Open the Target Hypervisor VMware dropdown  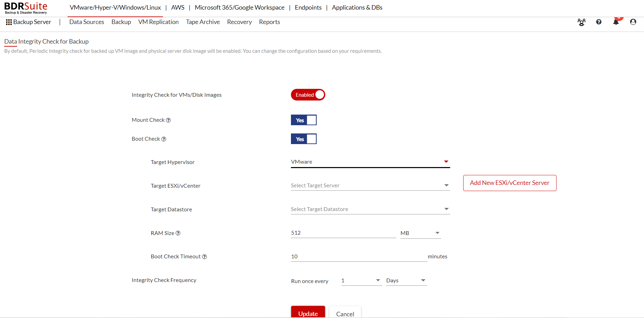click(371, 162)
